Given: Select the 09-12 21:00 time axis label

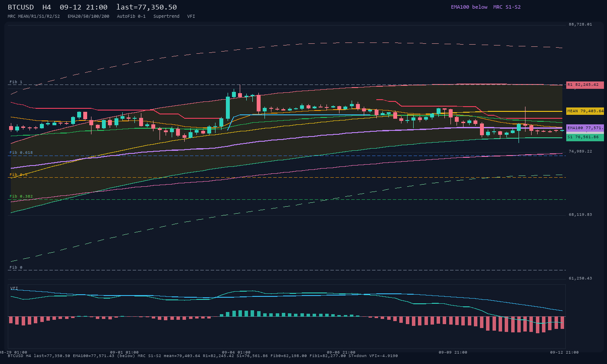Looking at the screenshot, I should click(x=565, y=352).
